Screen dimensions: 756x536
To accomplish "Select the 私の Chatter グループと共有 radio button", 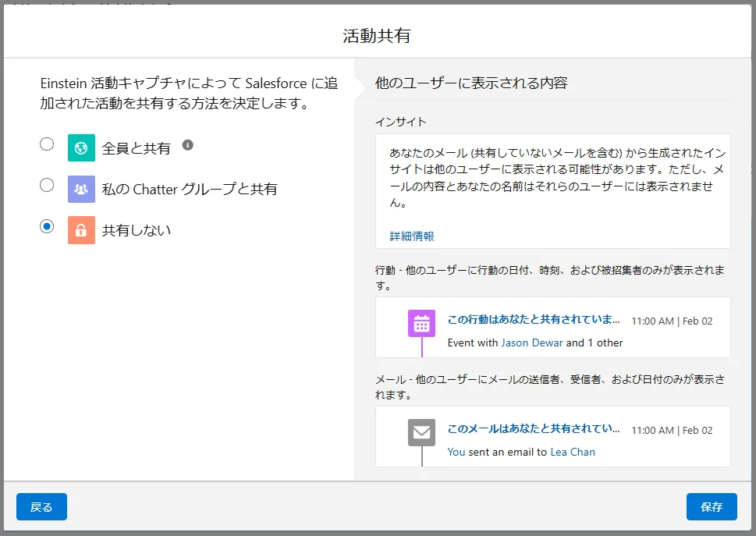I will (x=47, y=185).
